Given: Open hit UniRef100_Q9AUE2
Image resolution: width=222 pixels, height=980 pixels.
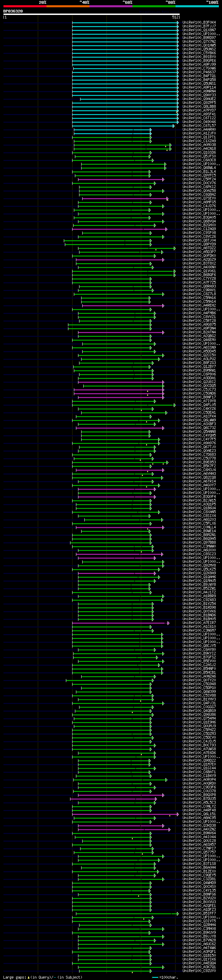Looking at the screenshot, I should click(199, 99).
